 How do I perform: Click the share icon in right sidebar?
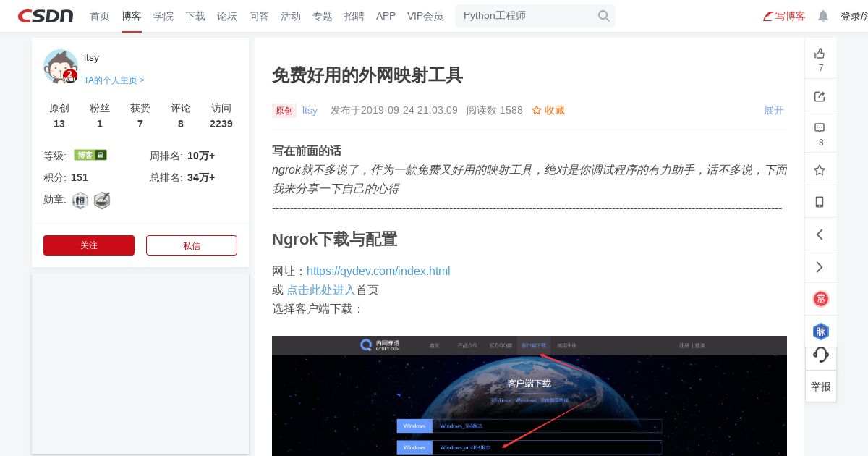coord(820,96)
